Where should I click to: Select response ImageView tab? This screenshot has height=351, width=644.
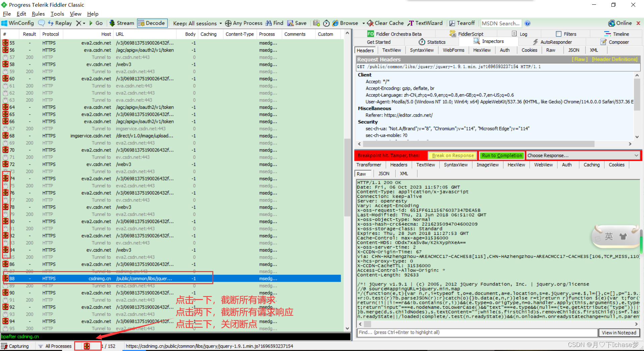(487, 165)
